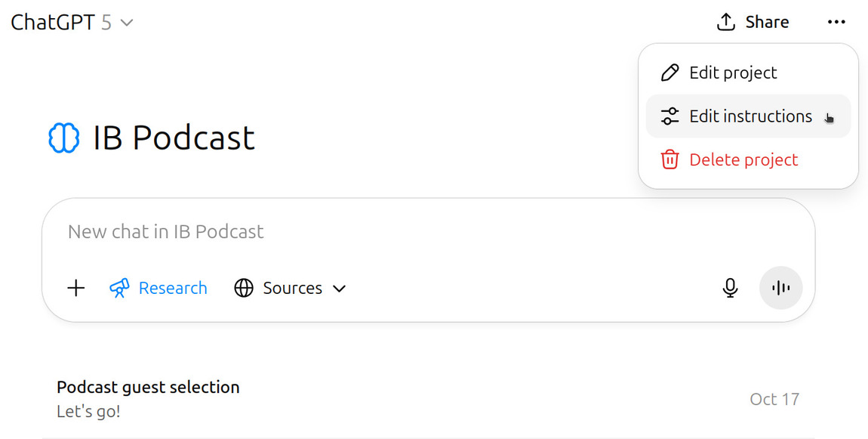This screenshot has height=439, width=868.
Task: Click the IB Podcast brain project icon
Action: [63, 138]
